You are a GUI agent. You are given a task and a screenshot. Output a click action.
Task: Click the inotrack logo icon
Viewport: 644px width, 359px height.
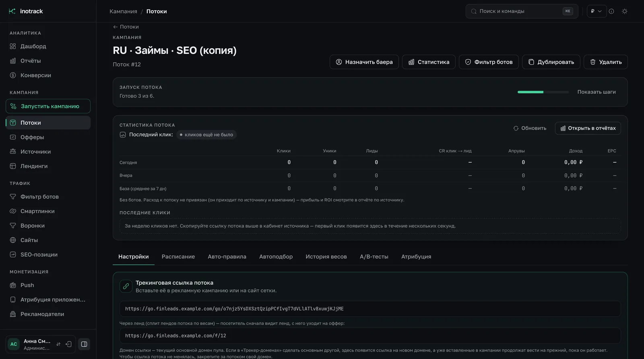12,11
